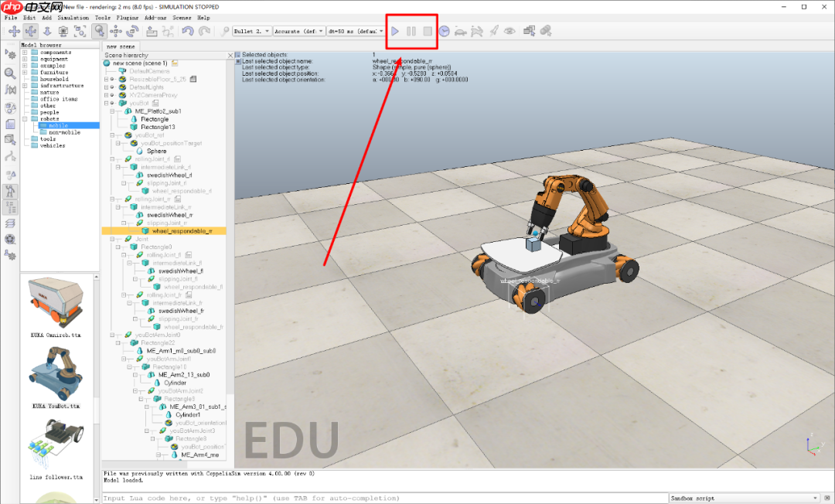Select the camera pan tool

[x=14, y=32]
